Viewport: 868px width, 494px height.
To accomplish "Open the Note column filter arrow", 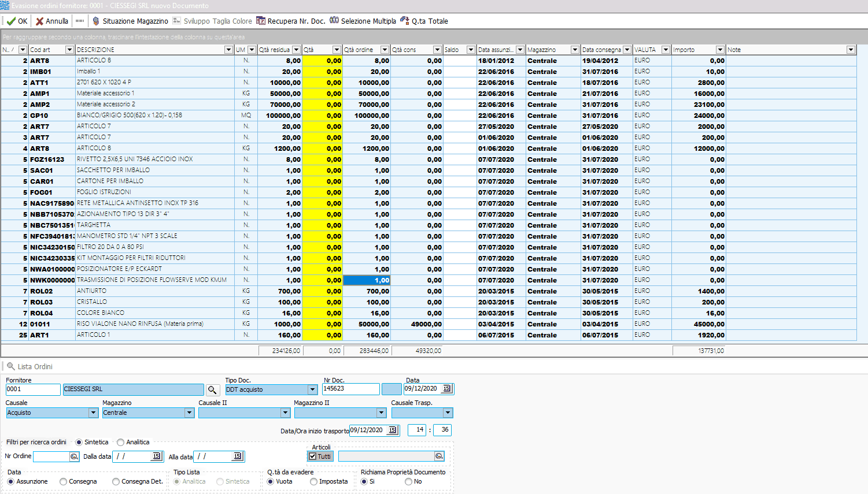I will point(851,50).
